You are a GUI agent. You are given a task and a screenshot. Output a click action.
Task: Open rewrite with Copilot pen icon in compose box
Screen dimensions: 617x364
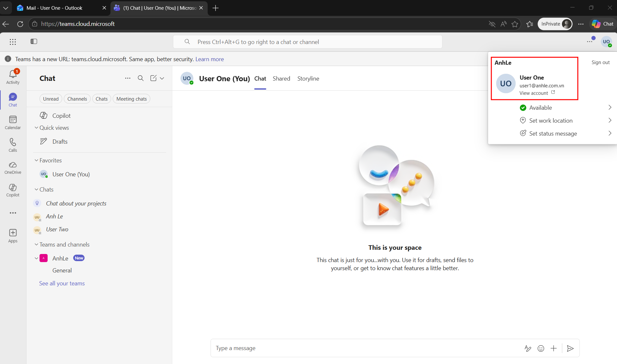pyautogui.click(x=528, y=348)
